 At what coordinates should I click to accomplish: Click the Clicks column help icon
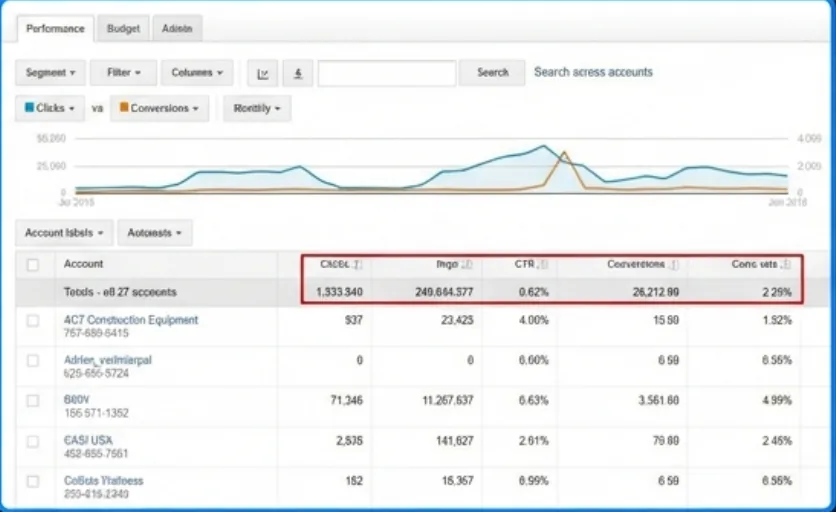358,265
